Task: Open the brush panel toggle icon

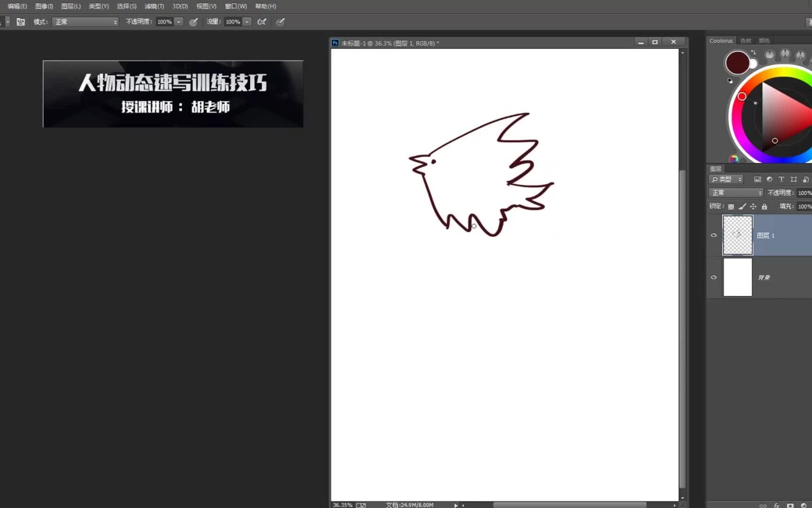Action: (x=21, y=22)
